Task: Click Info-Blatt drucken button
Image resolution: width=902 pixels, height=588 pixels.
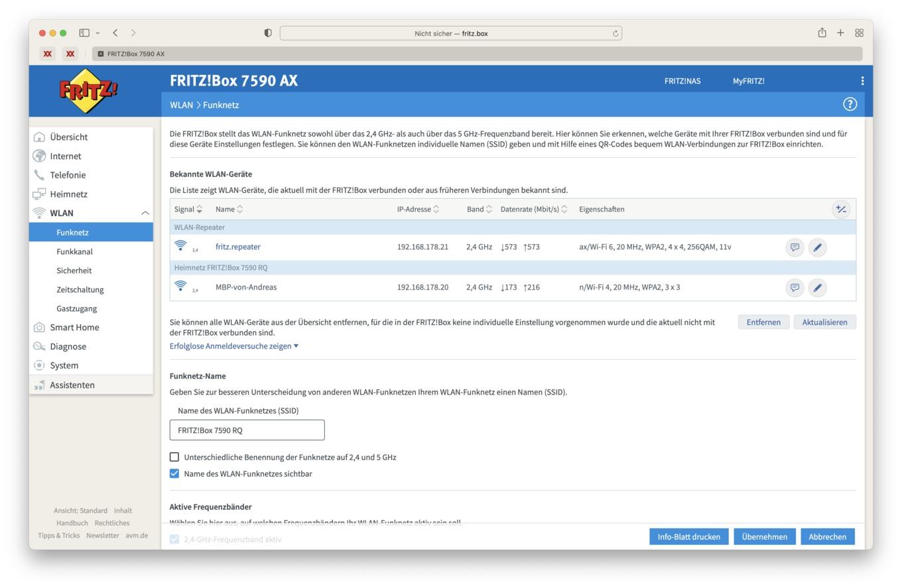Action: (688, 536)
